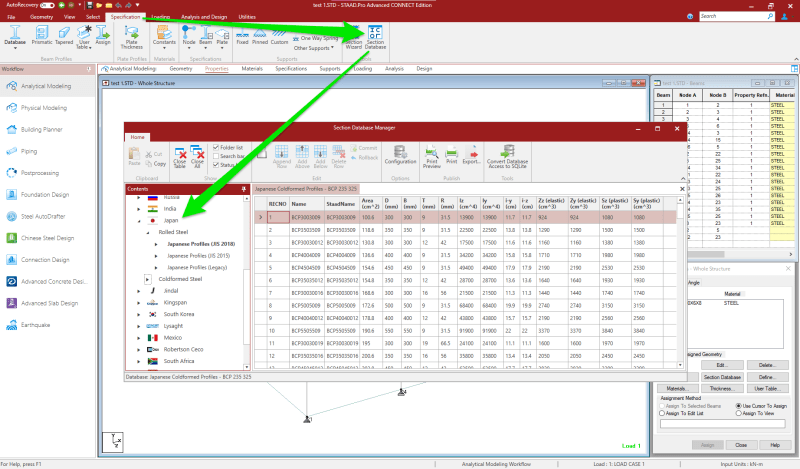The width and height of the screenshot is (800, 469).
Task: Click the Define... button
Action: coord(766,377)
